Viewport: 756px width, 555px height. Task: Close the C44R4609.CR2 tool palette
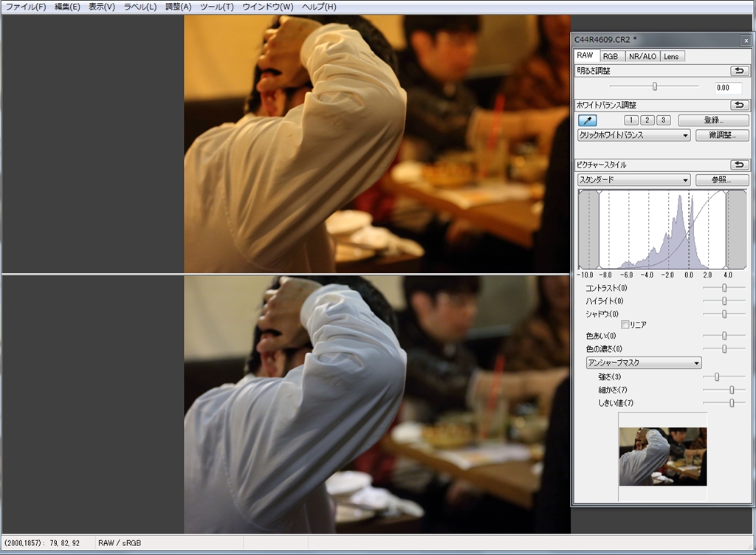point(746,41)
